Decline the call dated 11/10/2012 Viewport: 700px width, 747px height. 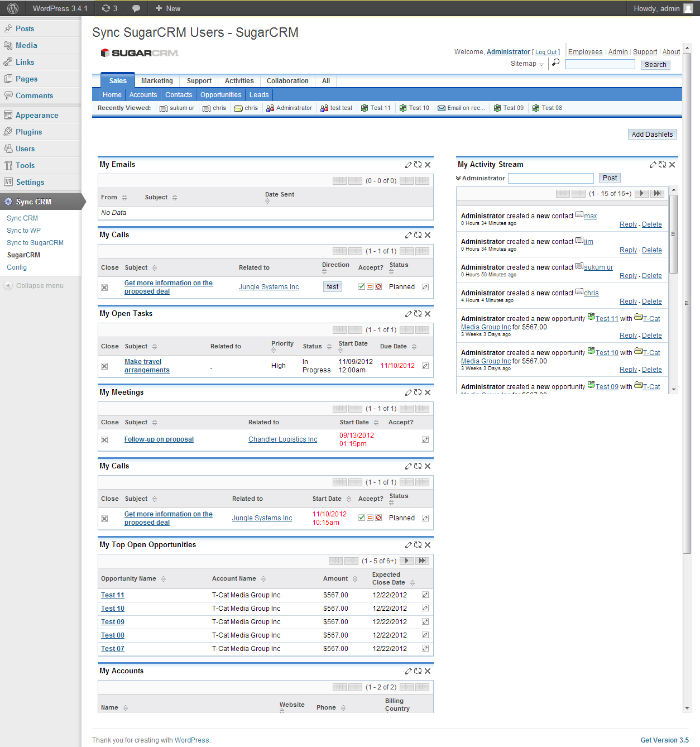(378, 518)
